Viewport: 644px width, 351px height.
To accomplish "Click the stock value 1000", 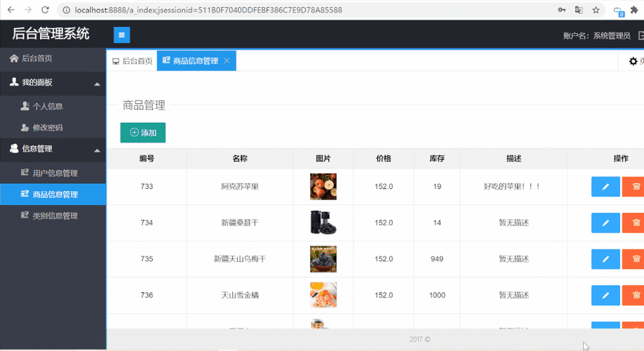I will (437, 295).
